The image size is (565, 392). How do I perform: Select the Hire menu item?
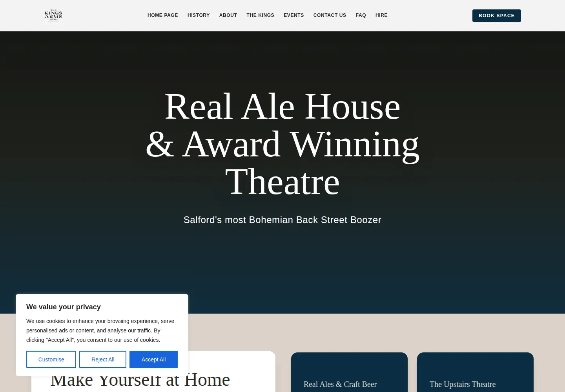381,15
